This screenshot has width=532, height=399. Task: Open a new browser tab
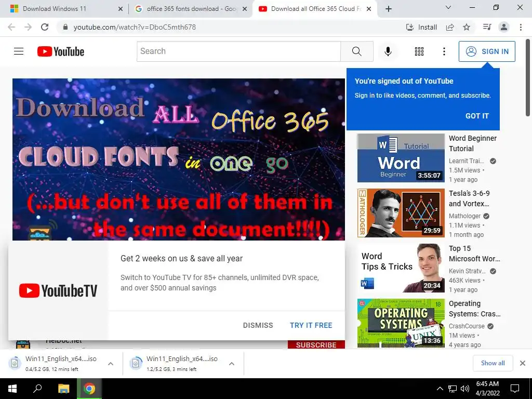(389, 9)
